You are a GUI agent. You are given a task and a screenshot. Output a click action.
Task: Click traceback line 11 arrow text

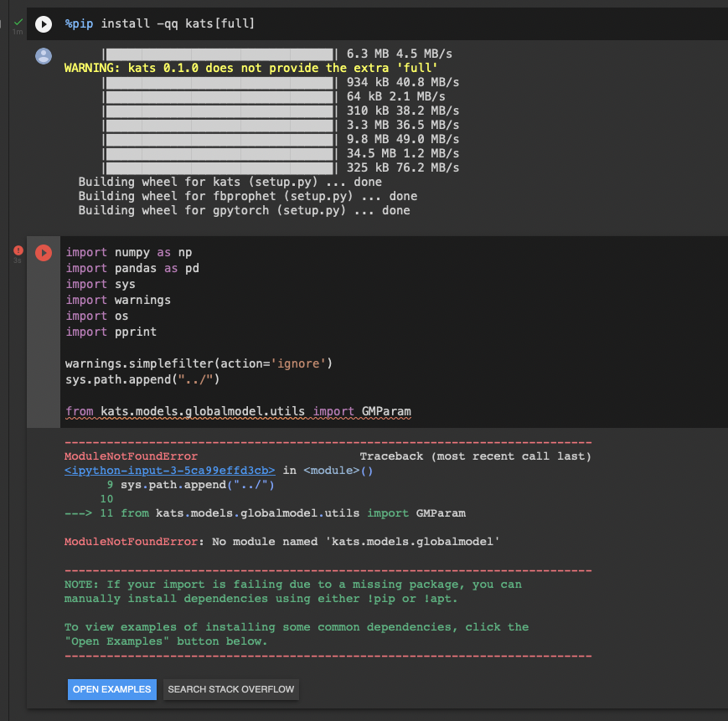pos(265,513)
